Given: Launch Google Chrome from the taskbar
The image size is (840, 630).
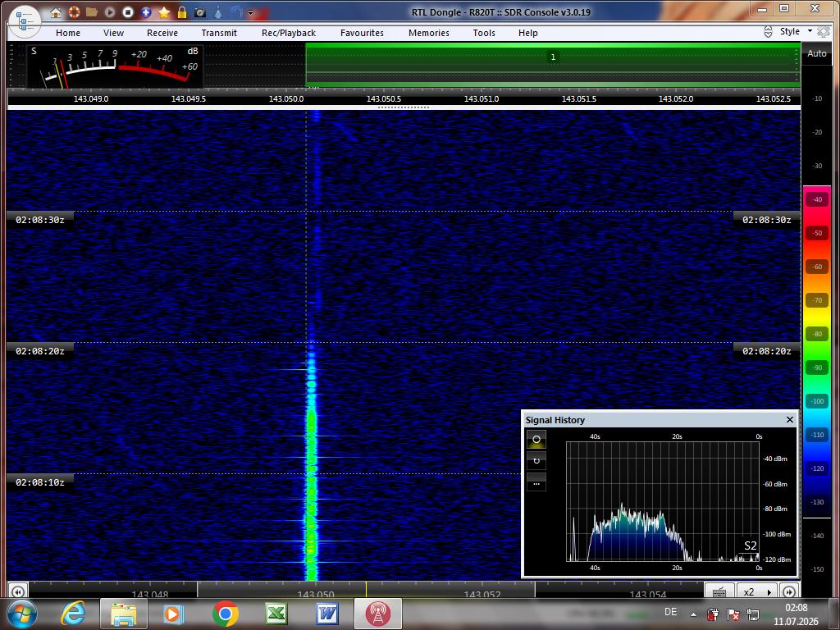Looking at the screenshot, I should point(225,614).
